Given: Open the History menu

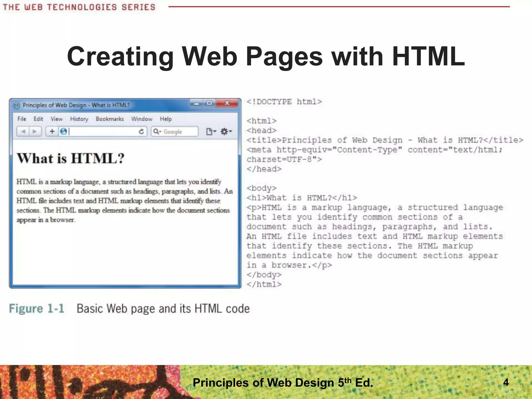Looking at the screenshot, I should 79,119.
